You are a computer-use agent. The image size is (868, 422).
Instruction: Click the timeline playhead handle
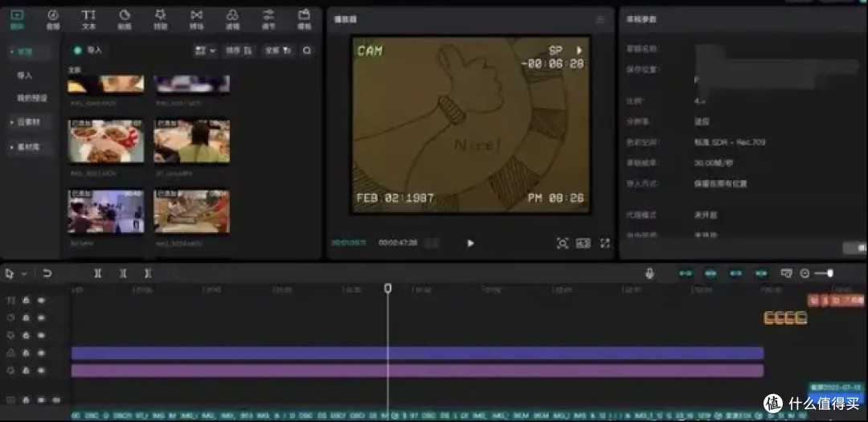(388, 288)
